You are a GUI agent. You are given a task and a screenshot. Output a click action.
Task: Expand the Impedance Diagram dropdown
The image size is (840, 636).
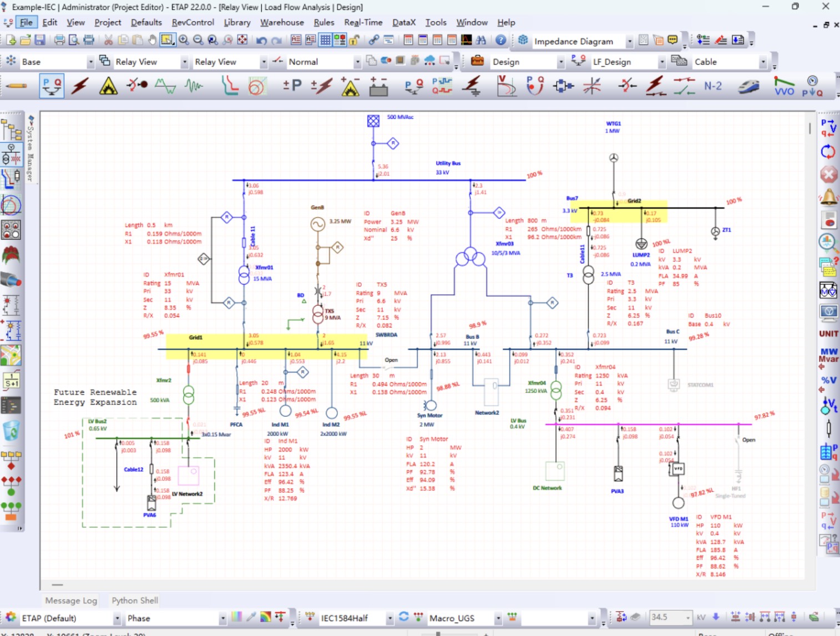tap(629, 41)
